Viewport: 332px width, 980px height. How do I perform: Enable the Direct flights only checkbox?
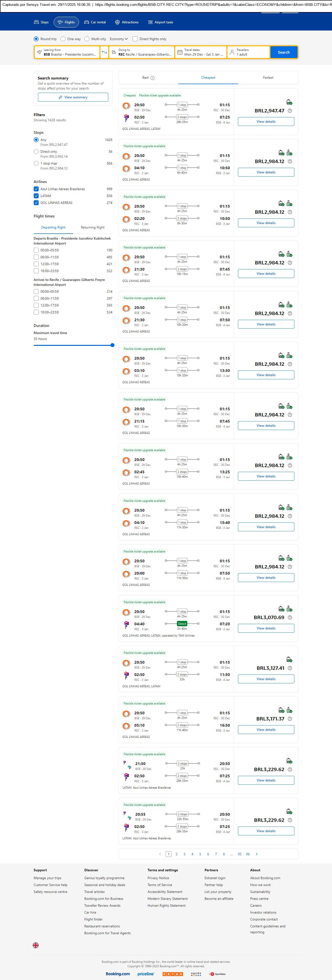pyautogui.click(x=135, y=39)
